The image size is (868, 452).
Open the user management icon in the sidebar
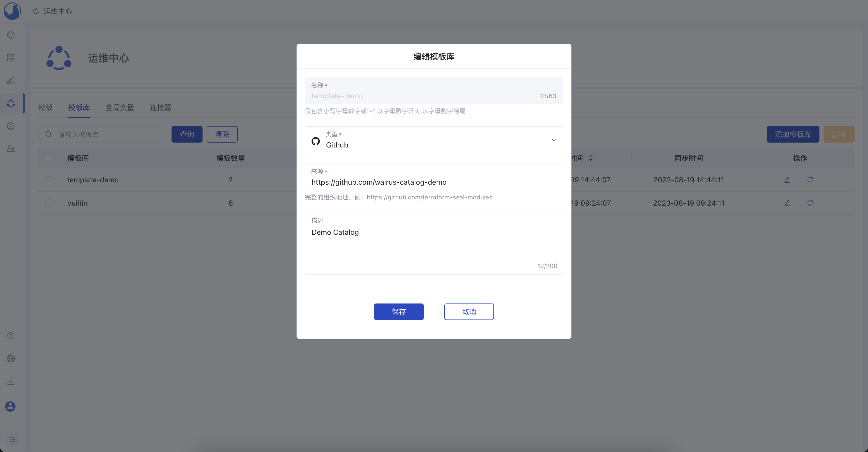[11, 149]
